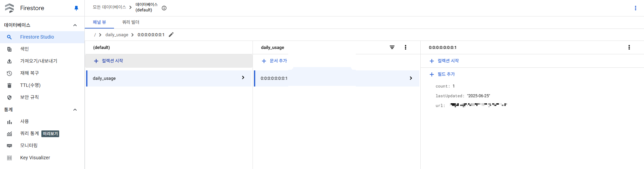This screenshot has width=644, height=169.
Task: Open database info icon
Action: (164, 8)
